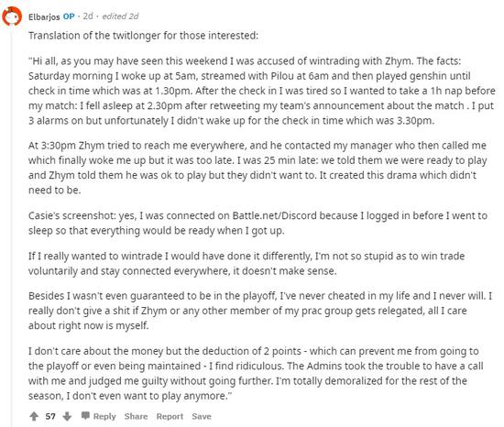Click the paragraph starting 'Hi all, as you may'
The height and width of the screenshot is (427, 504).
261,91
